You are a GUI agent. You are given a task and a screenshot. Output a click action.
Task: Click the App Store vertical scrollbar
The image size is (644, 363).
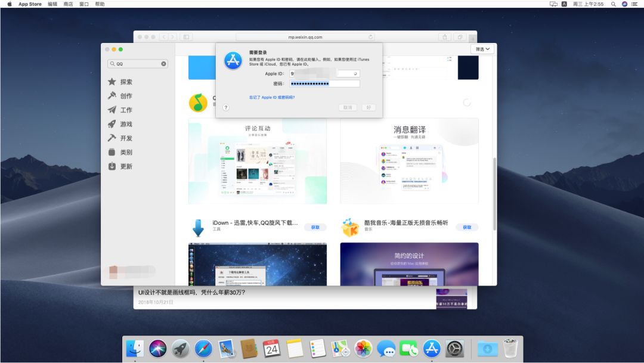(x=494, y=194)
